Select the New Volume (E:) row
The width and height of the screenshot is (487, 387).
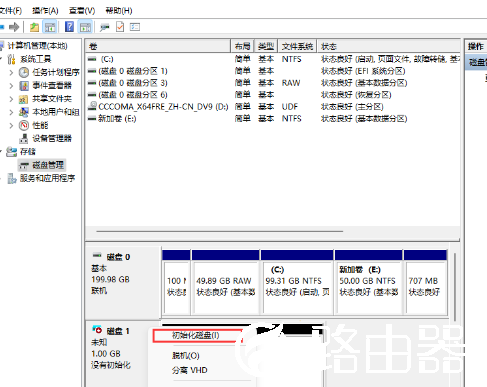(x=273, y=119)
